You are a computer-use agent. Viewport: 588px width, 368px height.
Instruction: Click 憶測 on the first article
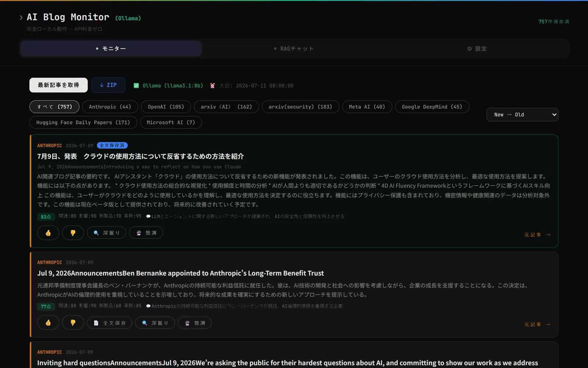pos(146,233)
